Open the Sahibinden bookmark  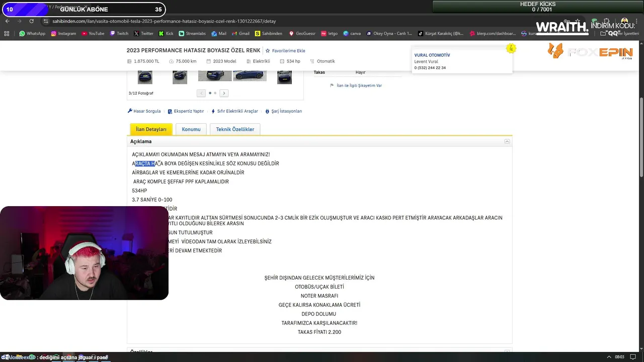269,34
